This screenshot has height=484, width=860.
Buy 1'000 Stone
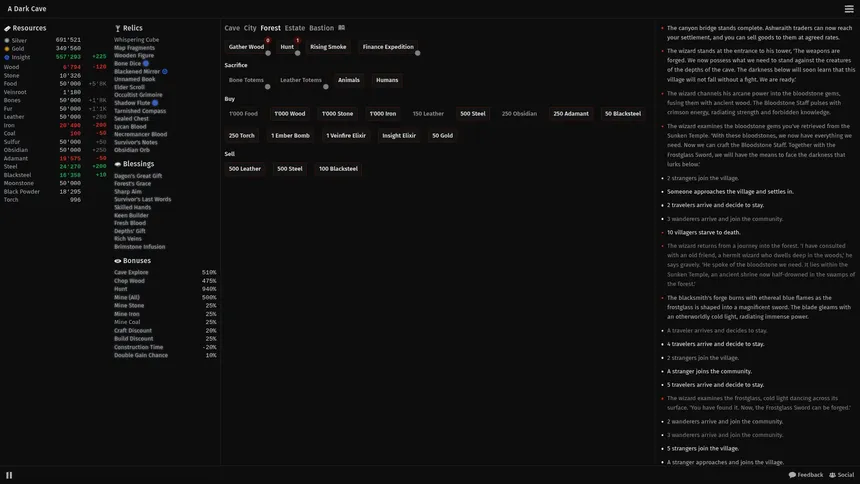pos(337,114)
